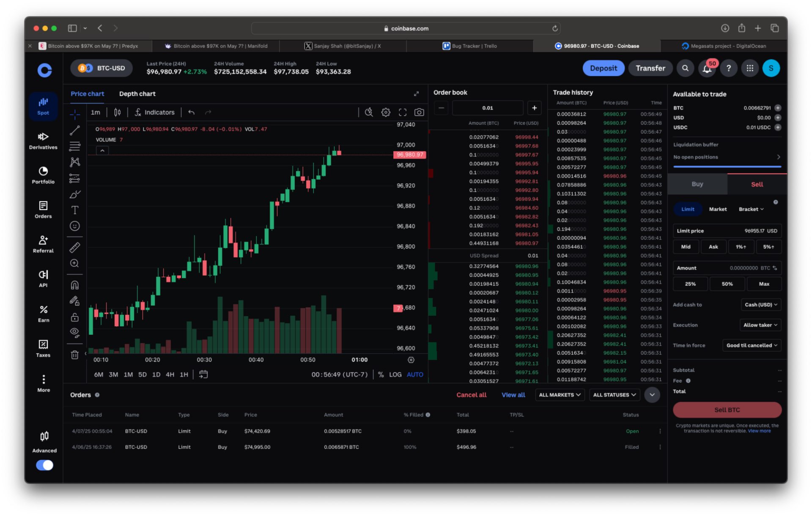Click the Limit price input field

pyautogui.click(x=727, y=231)
